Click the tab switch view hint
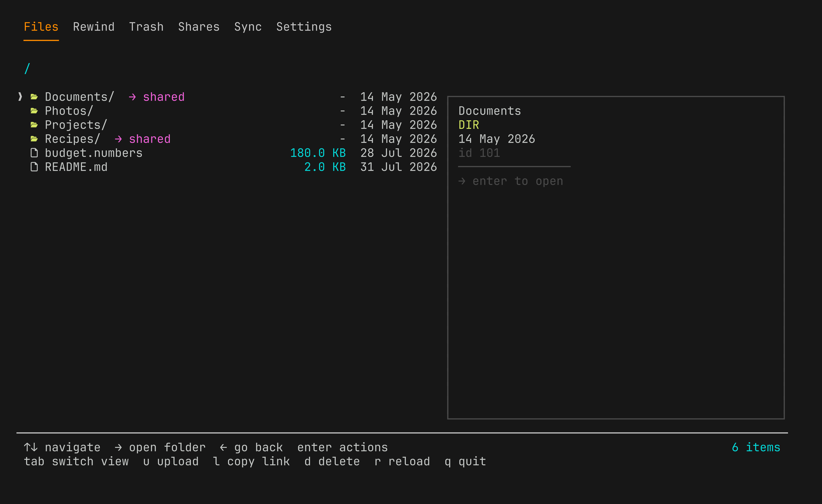This screenshot has height=504, width=822. coord(76,461)
